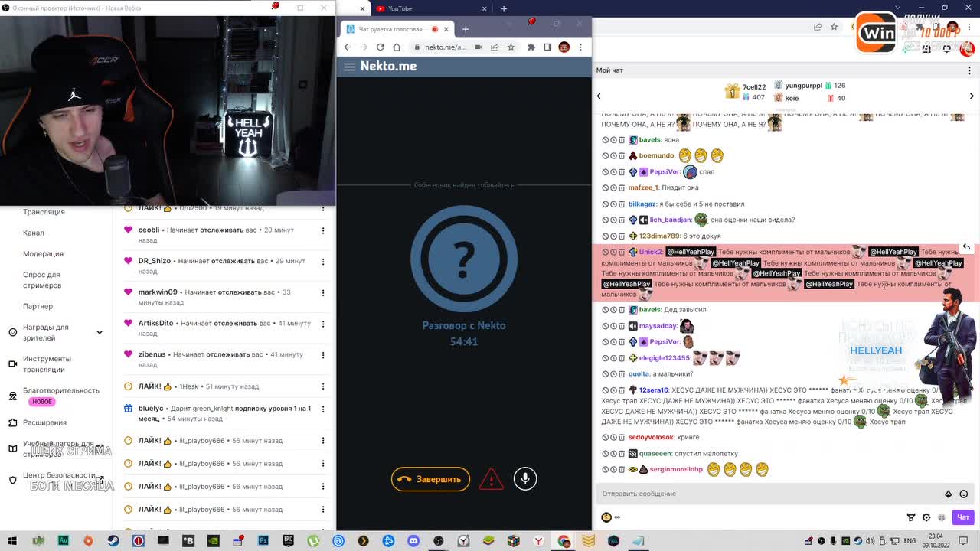Open username sedoyvolosok in chat
The width and height of the screenshot is (980, 551).
(x=651, y=437)
